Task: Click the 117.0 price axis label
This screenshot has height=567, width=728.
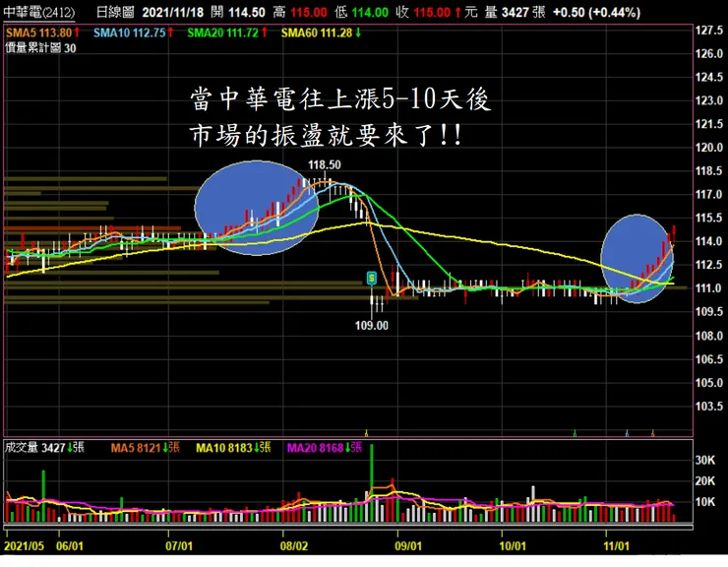Action: coord(709,194)
